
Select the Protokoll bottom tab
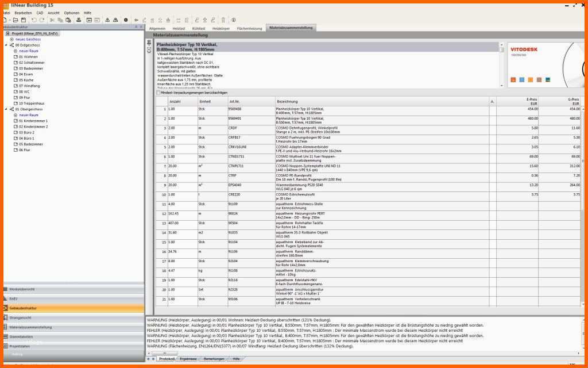tap(167, 359)
